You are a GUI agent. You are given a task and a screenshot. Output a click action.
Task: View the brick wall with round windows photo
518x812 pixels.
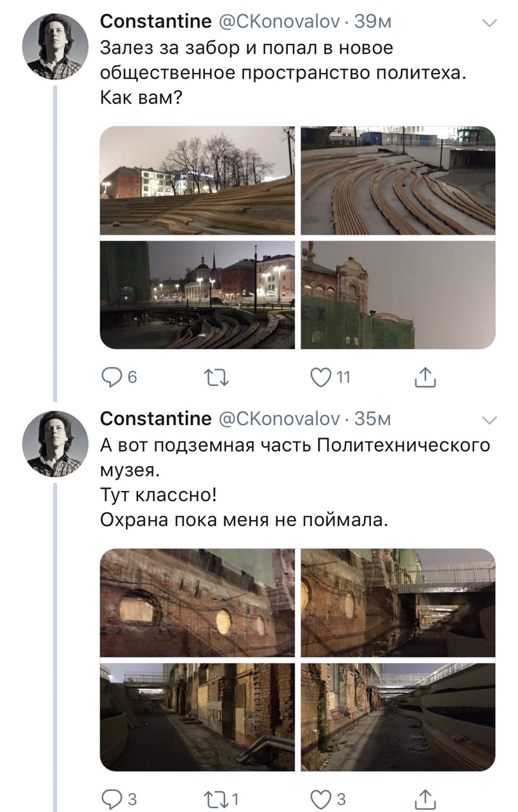197,603
